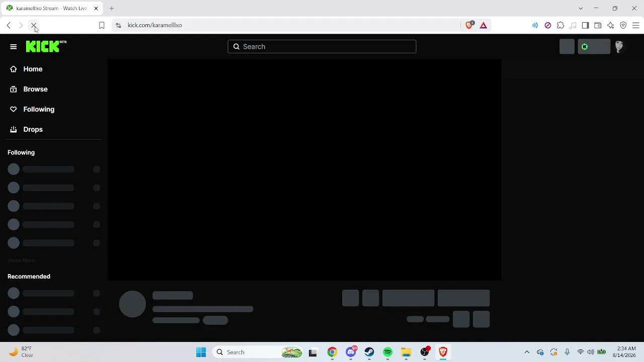Toggle the browser sidebar panel
644x362 pixels.
(585, 25)
